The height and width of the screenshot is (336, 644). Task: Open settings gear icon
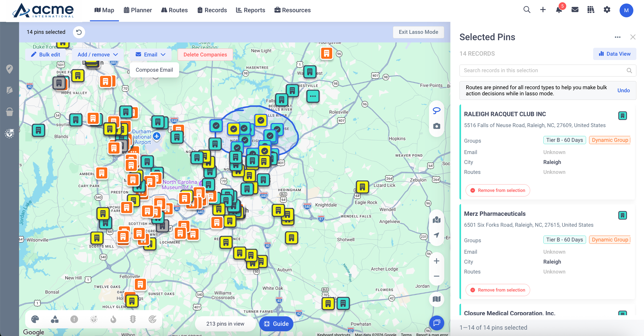607,10
